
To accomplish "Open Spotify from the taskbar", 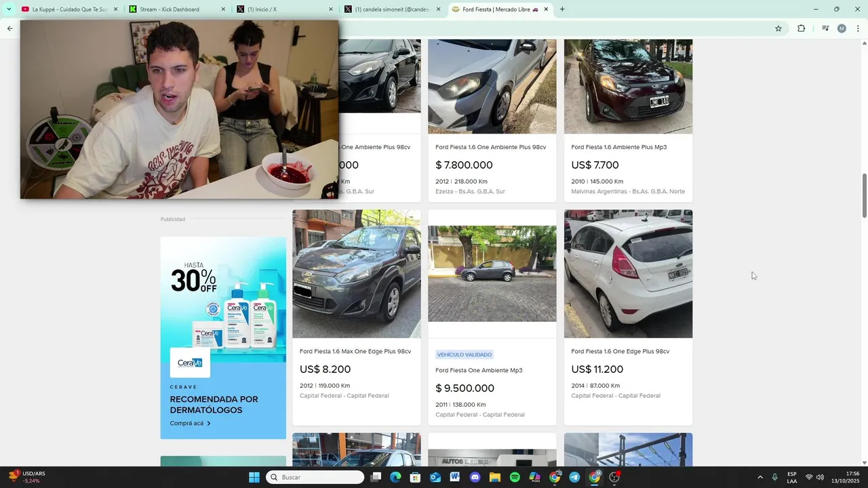I will (x=515, y=477).
